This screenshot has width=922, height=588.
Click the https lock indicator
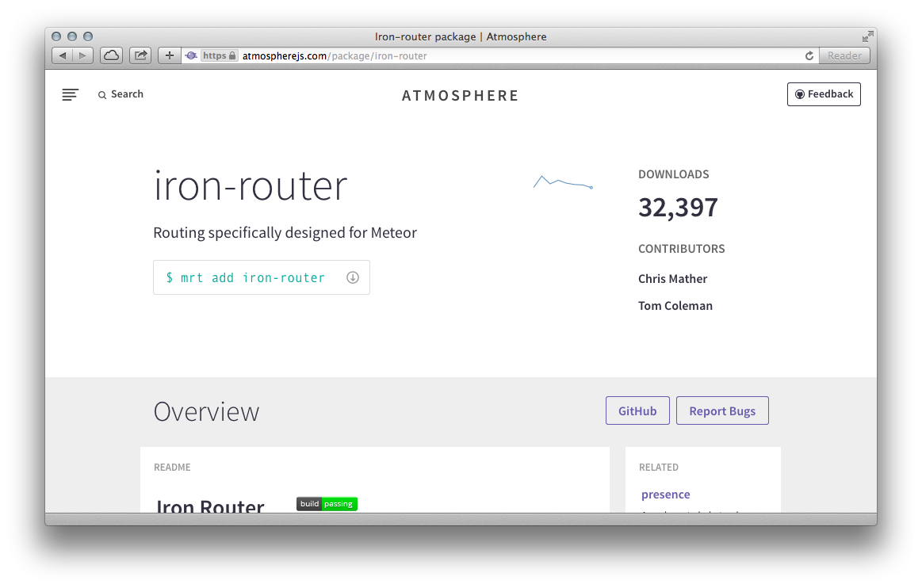220,55
